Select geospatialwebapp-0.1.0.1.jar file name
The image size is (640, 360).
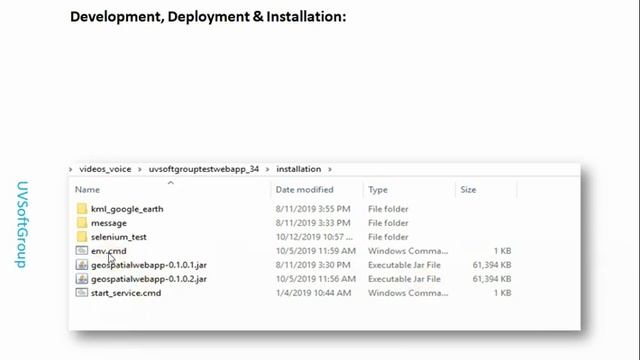click(149, 265)
